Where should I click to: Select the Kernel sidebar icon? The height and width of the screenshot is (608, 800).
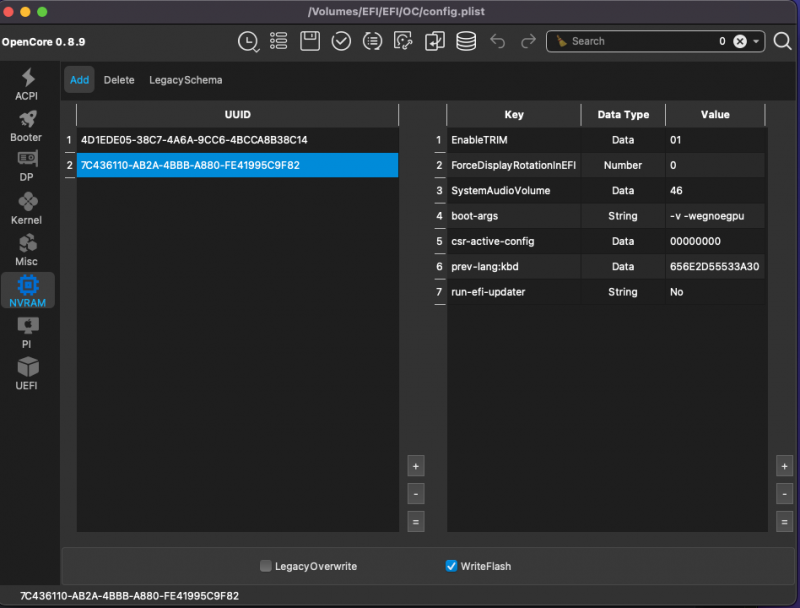pyautogui.click(x=27, y=207)
